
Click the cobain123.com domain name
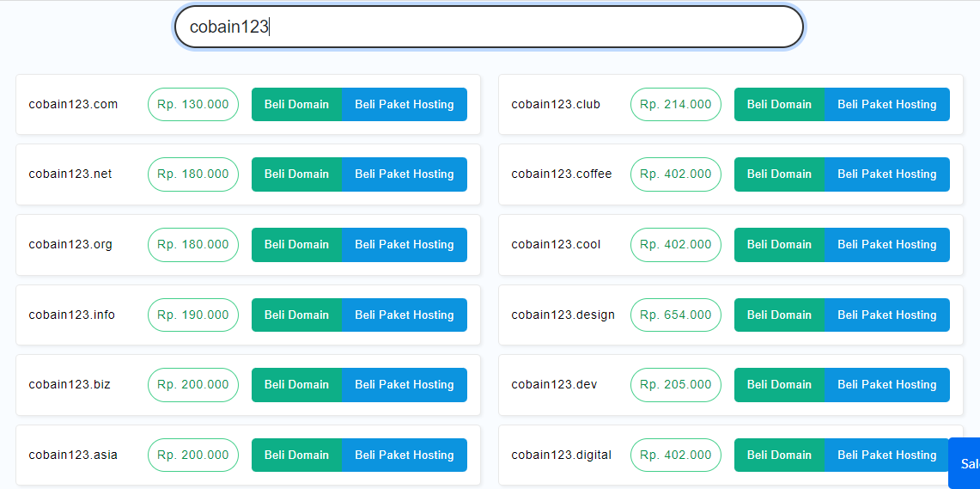[73, 105]
